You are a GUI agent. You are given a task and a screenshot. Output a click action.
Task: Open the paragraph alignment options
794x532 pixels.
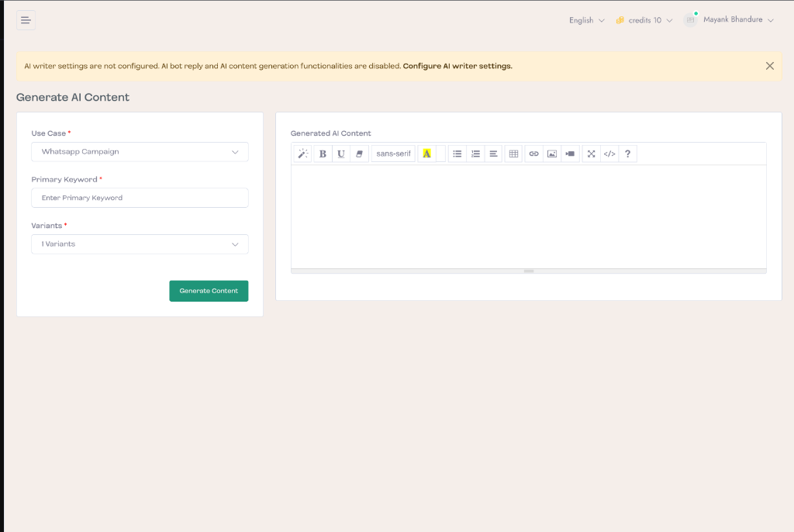(x=493, y=154)
